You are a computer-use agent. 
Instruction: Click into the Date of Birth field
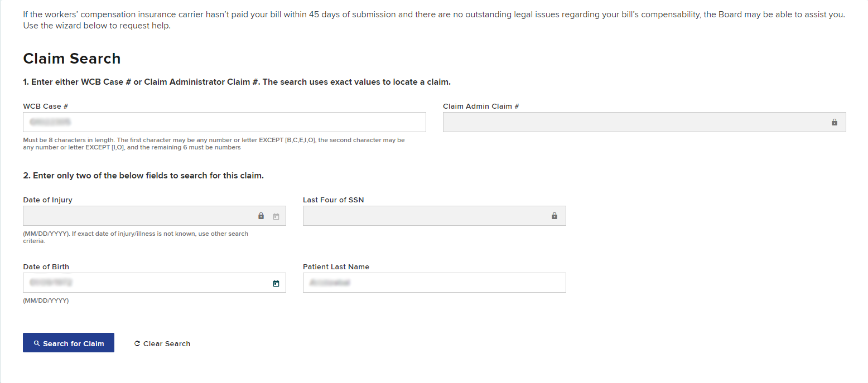(145, 283)
